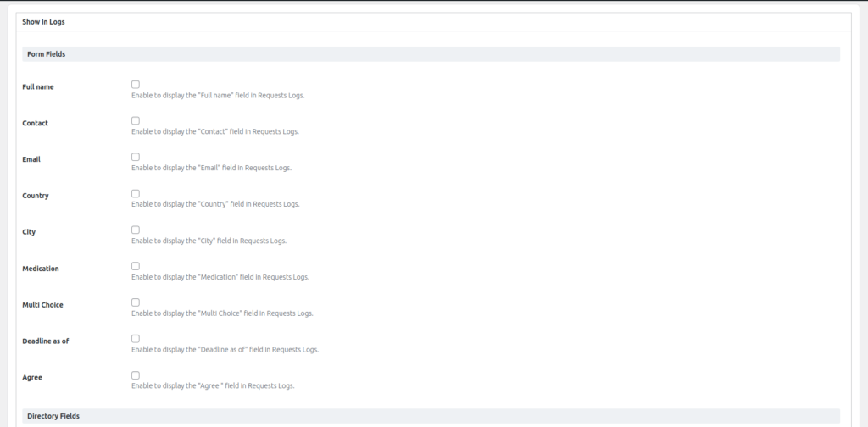The width and height of the screenshot is (868, 427).
Task: Check the Medication checkbox
Action: [136, 266]
